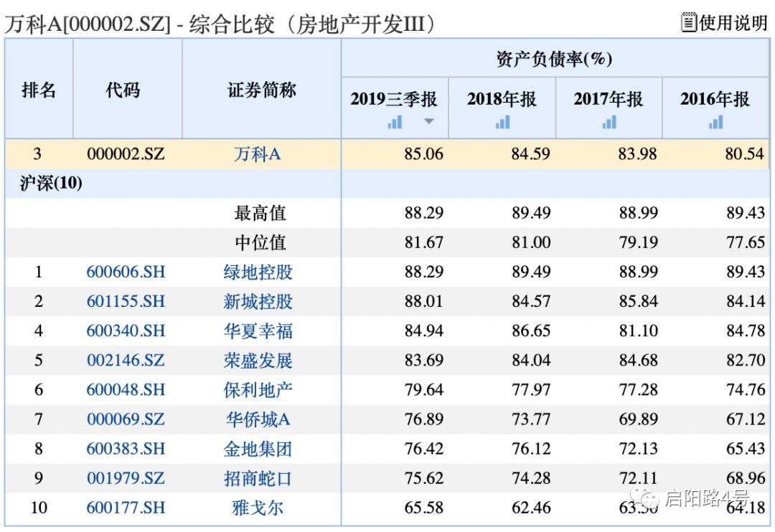Click stock code 002146.SZ

point(126,360)
